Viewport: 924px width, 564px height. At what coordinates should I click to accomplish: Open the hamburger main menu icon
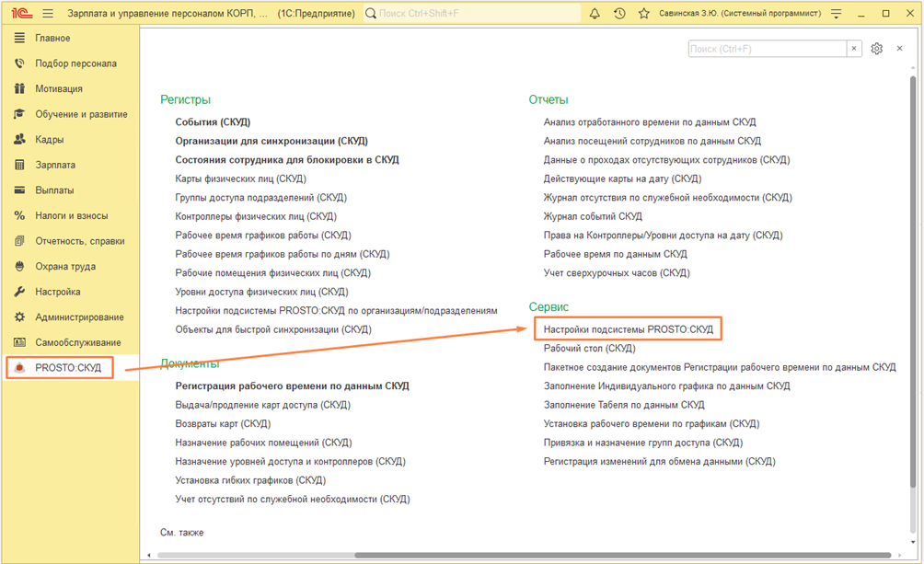tap(48, 14)
